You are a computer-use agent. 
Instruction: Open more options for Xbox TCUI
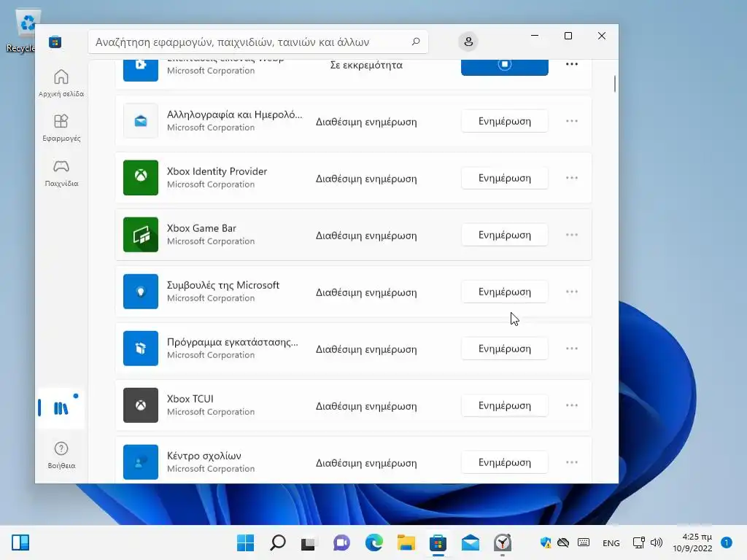(572, 405)
